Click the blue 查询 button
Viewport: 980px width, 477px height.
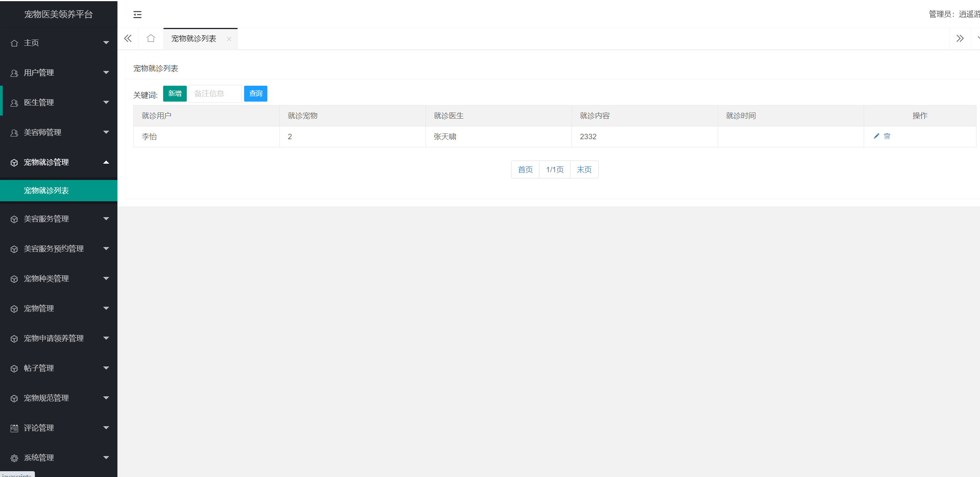(x=255, y=93)
